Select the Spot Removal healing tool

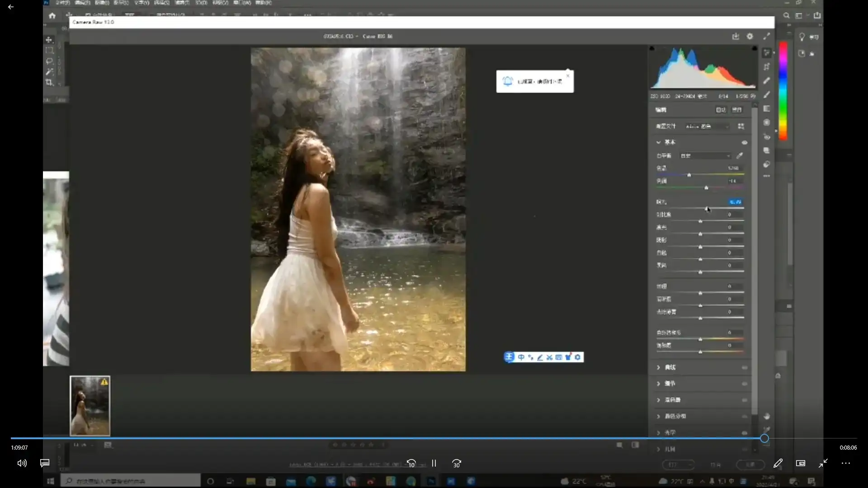767,81
